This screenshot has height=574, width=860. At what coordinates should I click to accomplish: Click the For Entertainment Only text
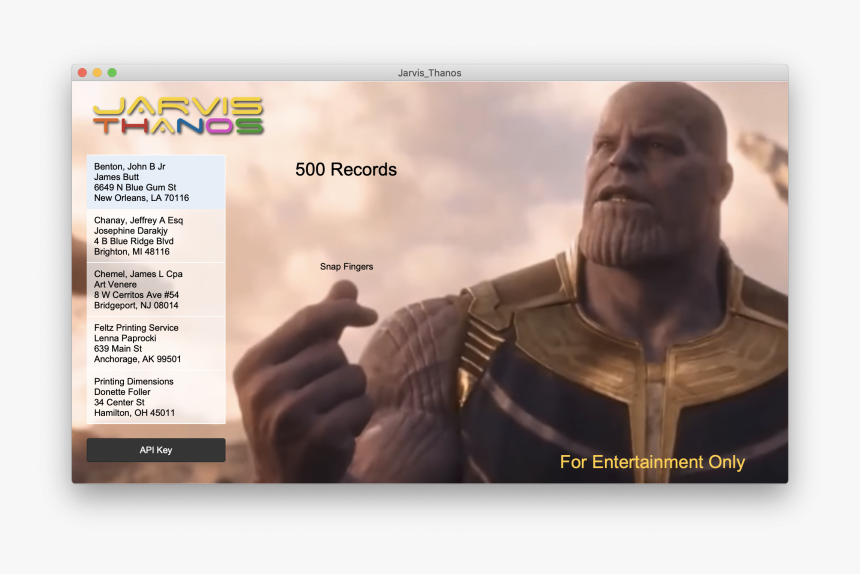click(x=652, y=462)
